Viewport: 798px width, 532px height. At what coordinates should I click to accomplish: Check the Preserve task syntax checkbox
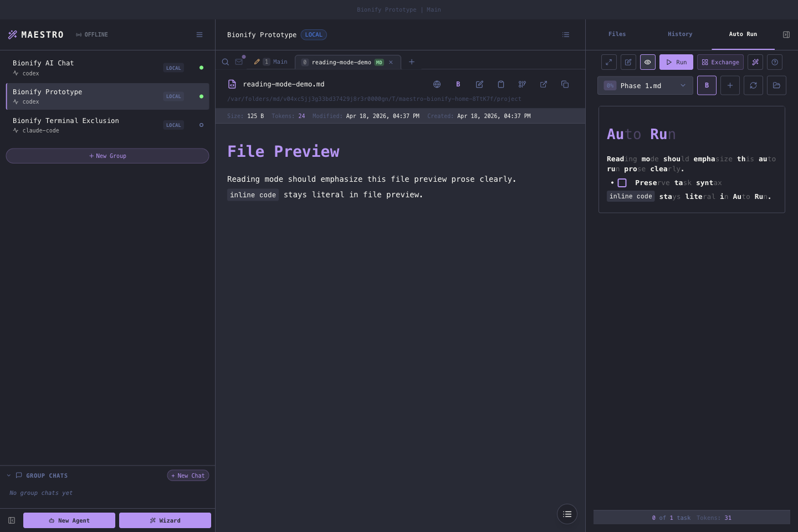pos(622,183)
